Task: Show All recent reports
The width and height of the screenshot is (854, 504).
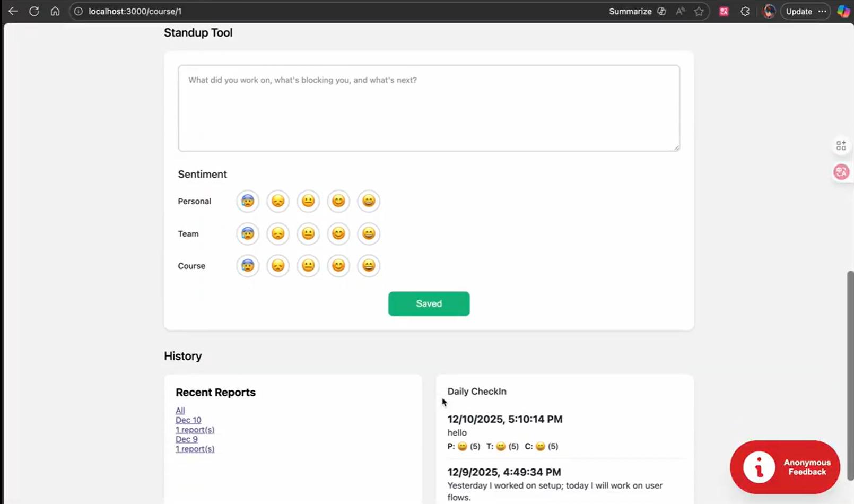Action: pyautogui.click(x=180, y=411)
